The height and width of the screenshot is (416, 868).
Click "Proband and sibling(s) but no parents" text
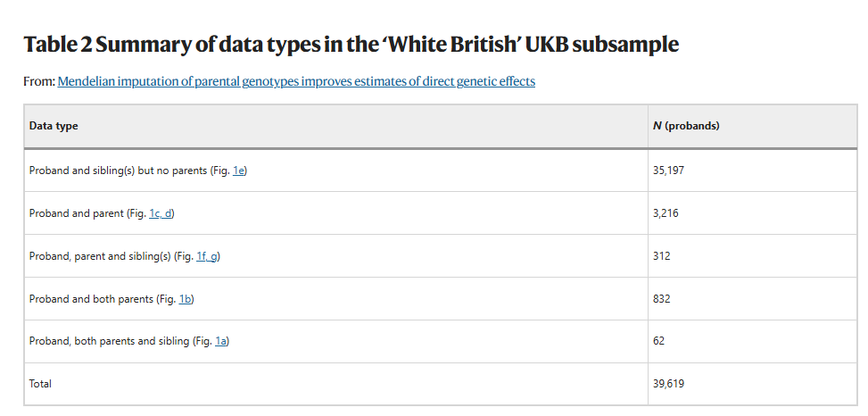point(118,171)
